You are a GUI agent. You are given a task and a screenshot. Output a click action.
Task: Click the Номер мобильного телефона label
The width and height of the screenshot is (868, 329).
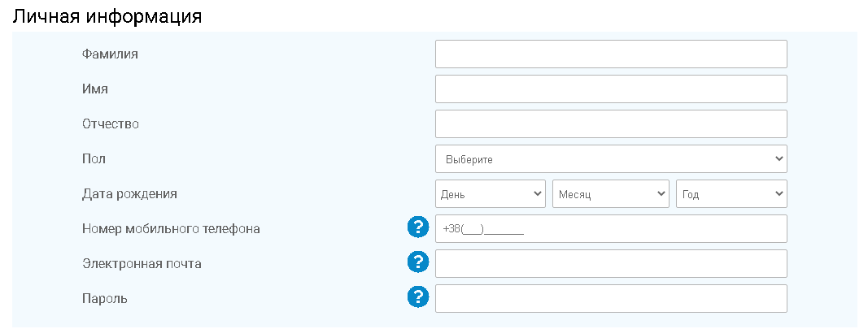click(x=171, y=228)
